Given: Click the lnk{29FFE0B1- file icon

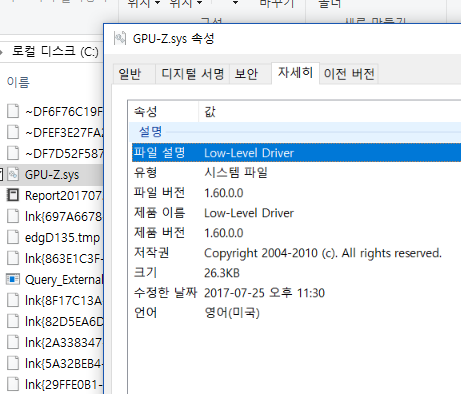Looking at the screenshot, I should coord(13,384).
